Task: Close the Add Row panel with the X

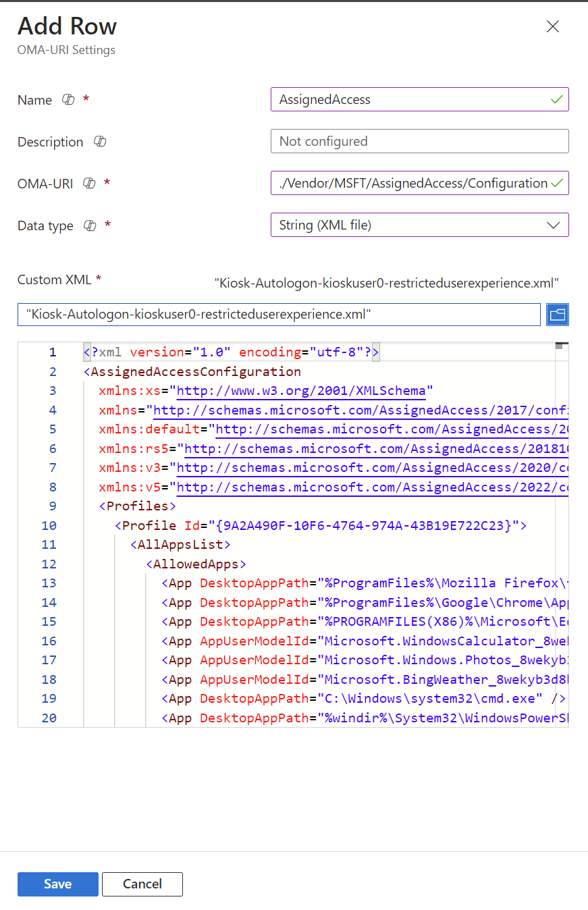Action: [552, 26]
